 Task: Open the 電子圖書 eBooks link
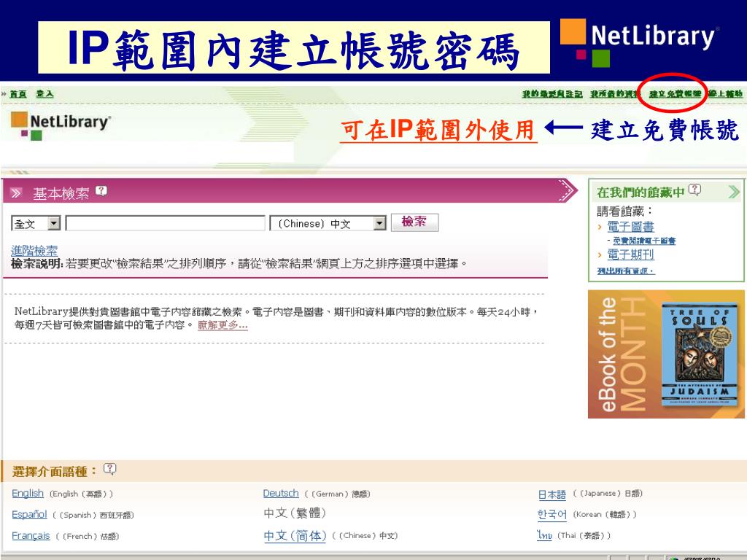point(630,227)
